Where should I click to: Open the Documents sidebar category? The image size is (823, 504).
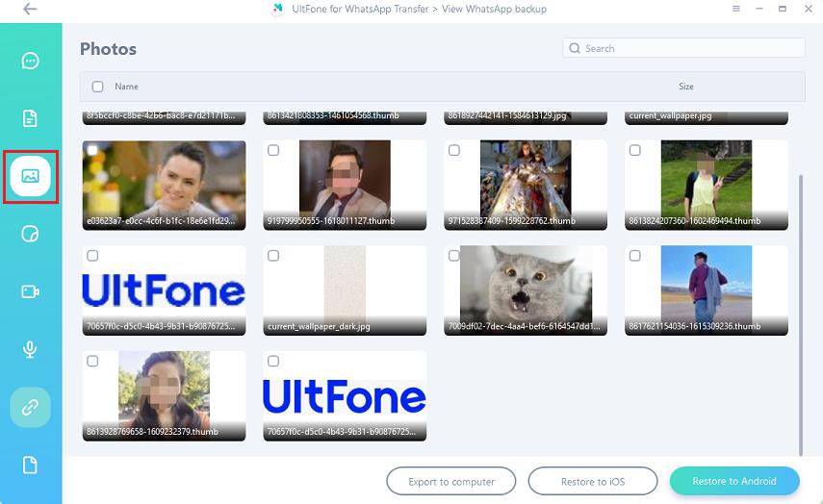30,118
